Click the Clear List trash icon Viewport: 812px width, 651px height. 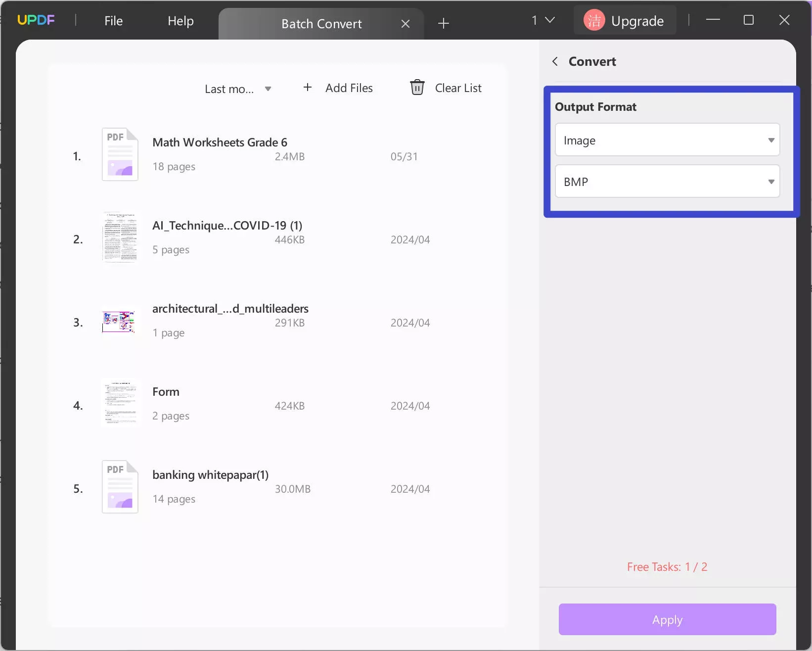pos(417,88)
